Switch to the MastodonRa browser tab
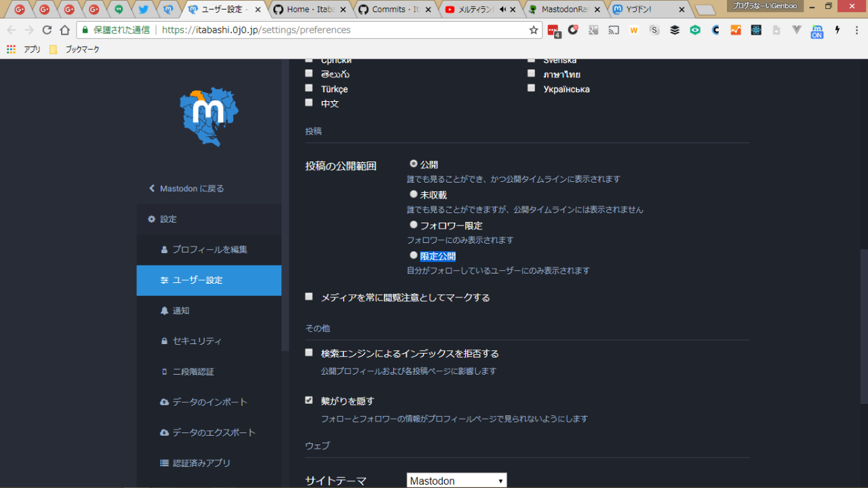868x488 pixels. pos(564,10)
